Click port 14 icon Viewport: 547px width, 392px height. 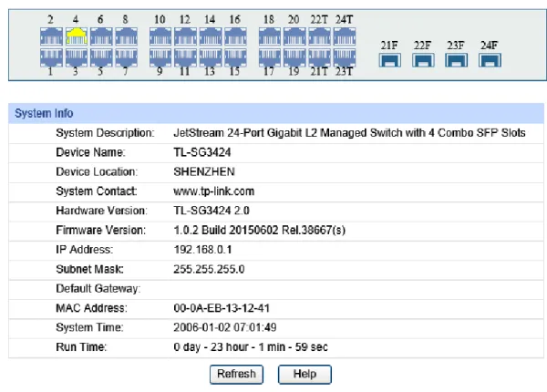211,36
